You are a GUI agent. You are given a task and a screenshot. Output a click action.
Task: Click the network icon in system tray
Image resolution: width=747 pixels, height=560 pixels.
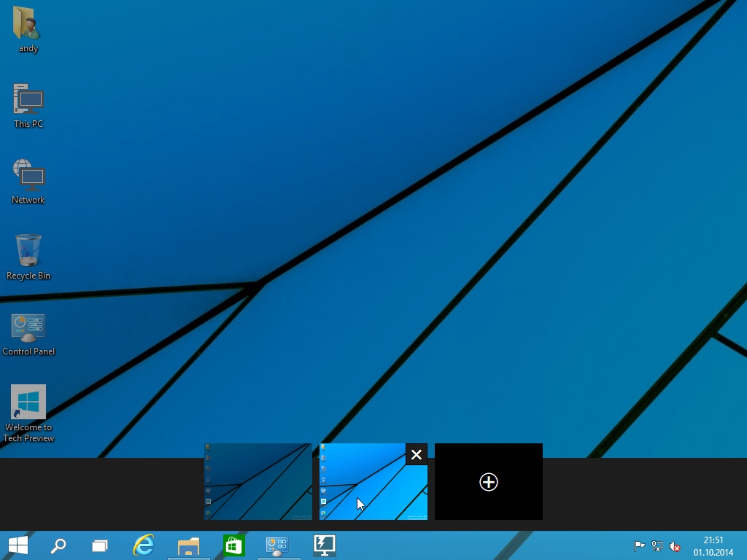657,546
